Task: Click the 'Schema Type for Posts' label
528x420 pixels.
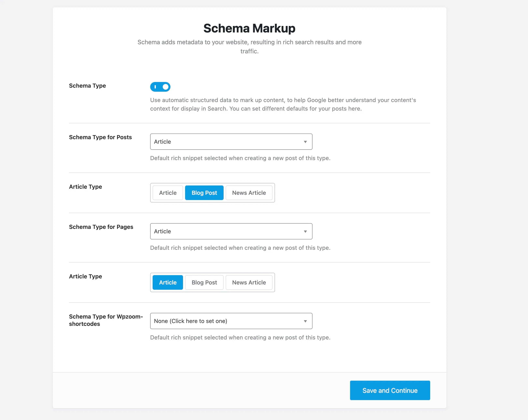Action: 100,137
